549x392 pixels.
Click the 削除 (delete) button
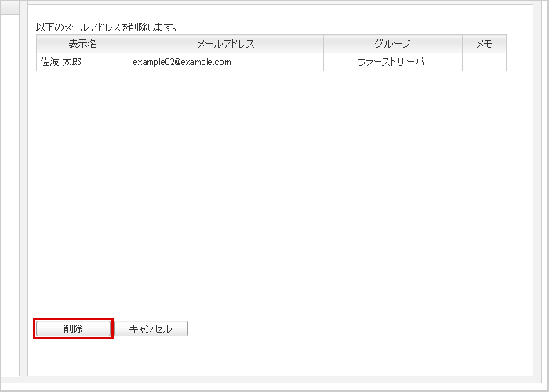pos(73,328)
